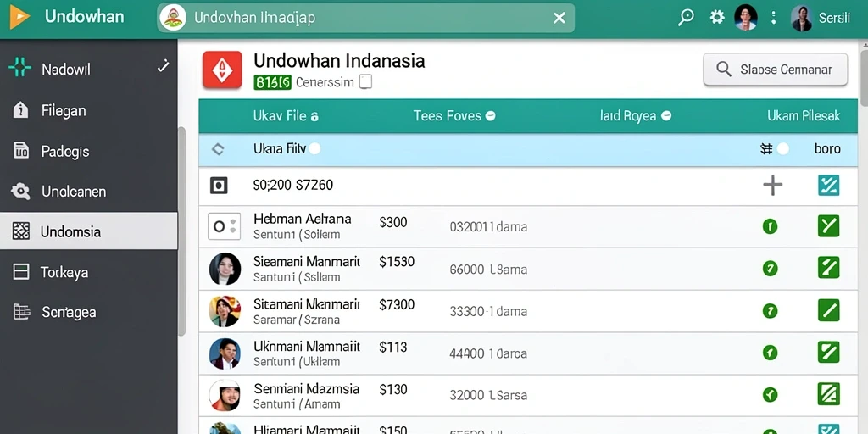This screenshot has width=868, height=434.
Task: Open the three-dot overflow menu in header
Action: 773,18
